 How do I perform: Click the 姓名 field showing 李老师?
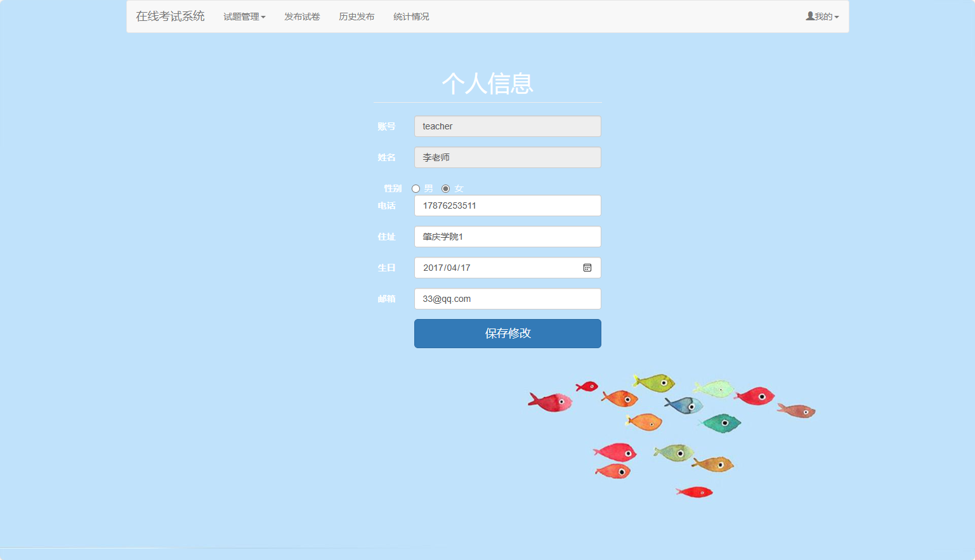coord(507,157)
